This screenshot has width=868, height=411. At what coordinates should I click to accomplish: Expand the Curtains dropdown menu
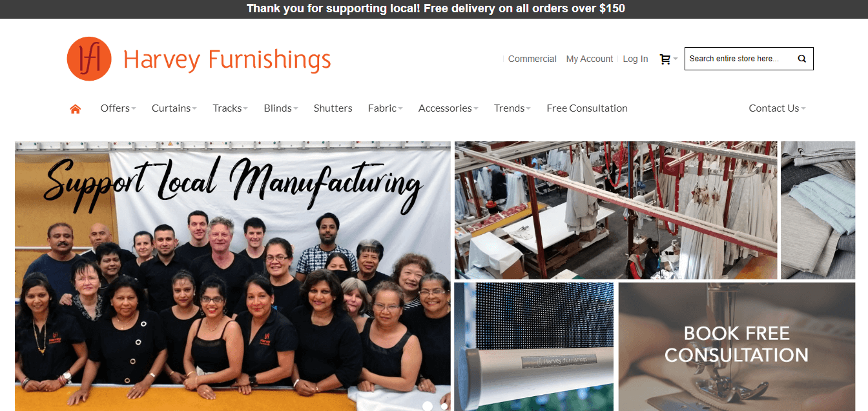pos(174,108)
